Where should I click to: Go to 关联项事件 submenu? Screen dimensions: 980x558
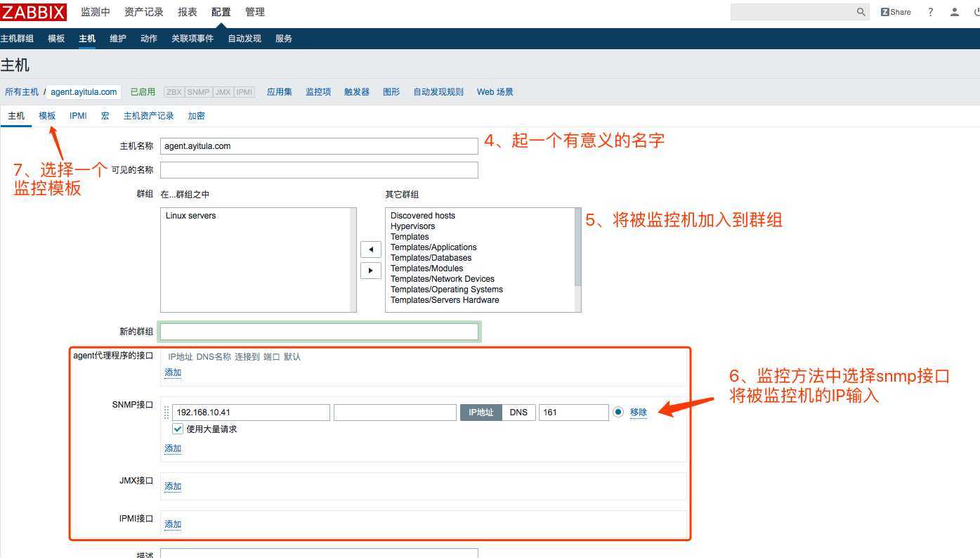192,39
